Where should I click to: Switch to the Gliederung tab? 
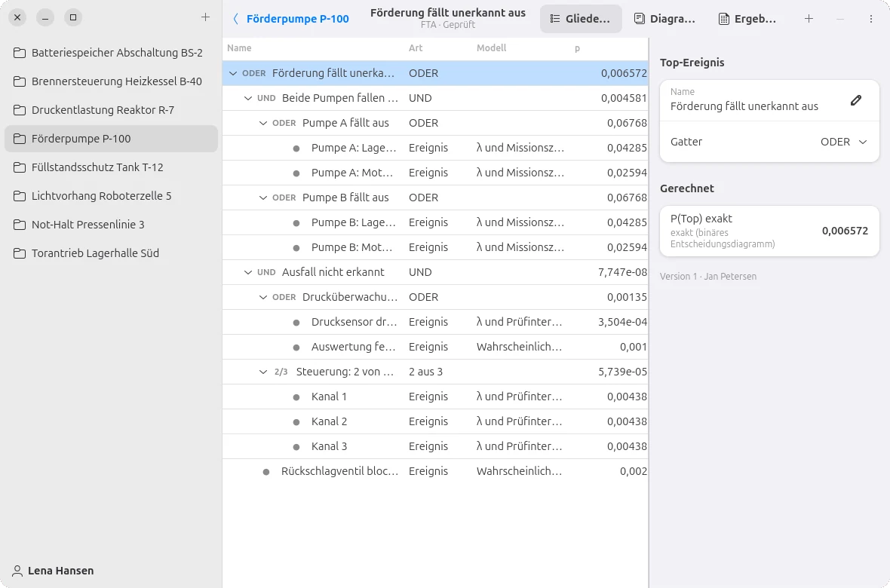click(581, 19)
